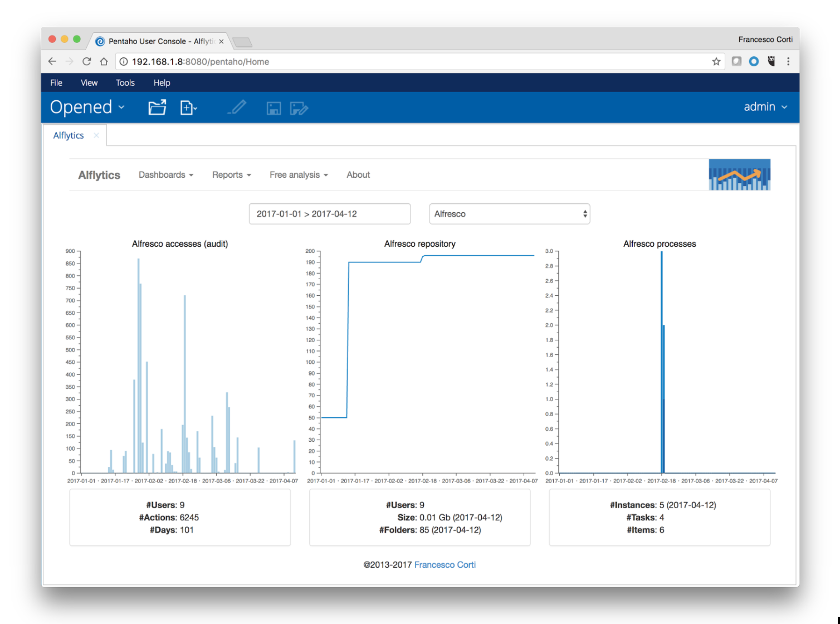840x624 pixels.
Task: Open the About page link
Action: [358, 174]
